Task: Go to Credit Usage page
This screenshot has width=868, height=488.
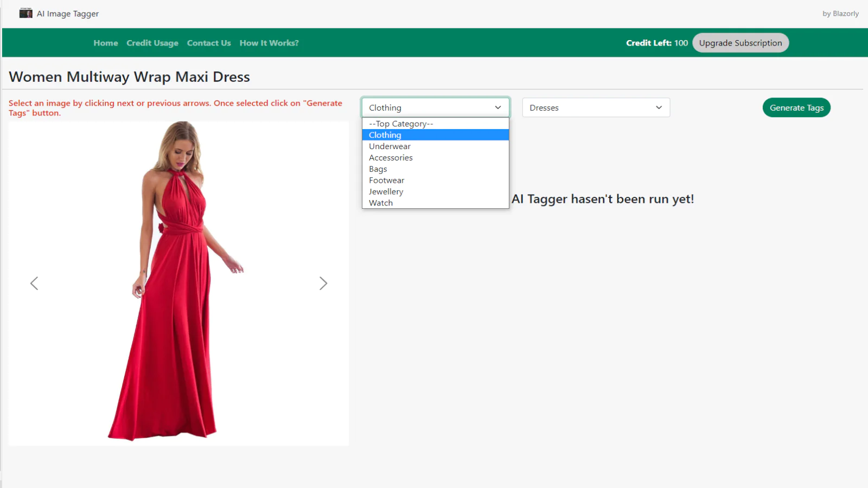Action: pyautogui.click(x=152, y=43)
